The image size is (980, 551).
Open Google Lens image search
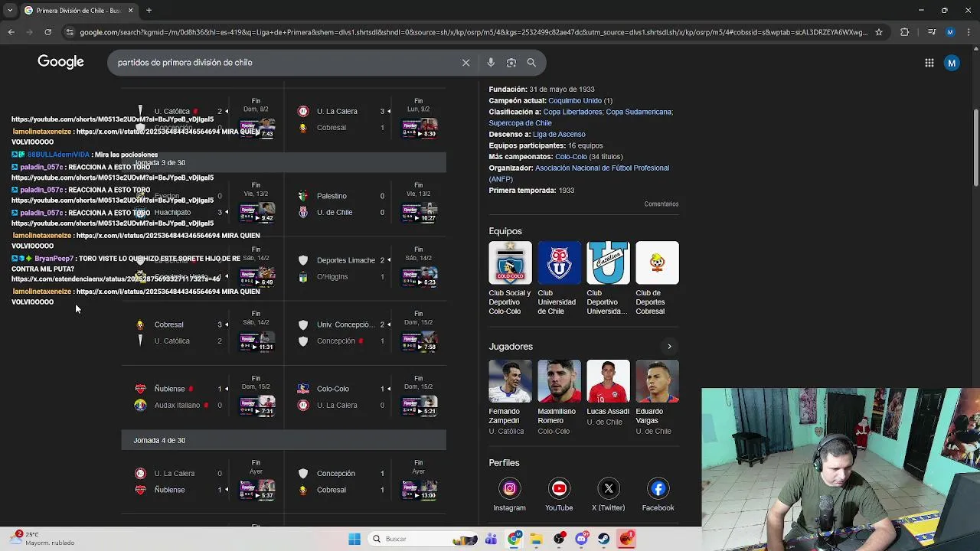pos(511,63)
